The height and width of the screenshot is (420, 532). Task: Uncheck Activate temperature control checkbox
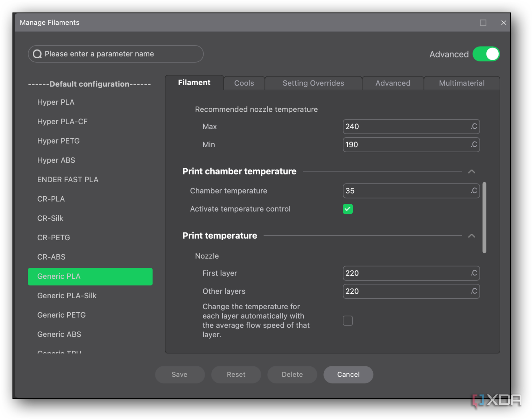348,209
